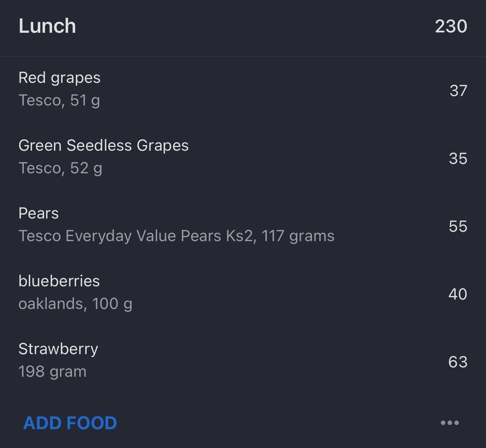Tap the Tesco Everyday Value Pears description
This screenshot has width=486, height=448.
176,236
